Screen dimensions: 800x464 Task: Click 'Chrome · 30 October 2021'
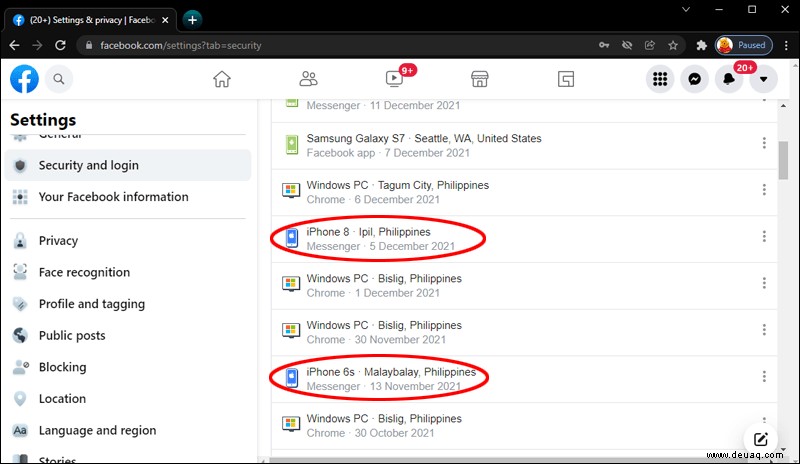point(370,433)
